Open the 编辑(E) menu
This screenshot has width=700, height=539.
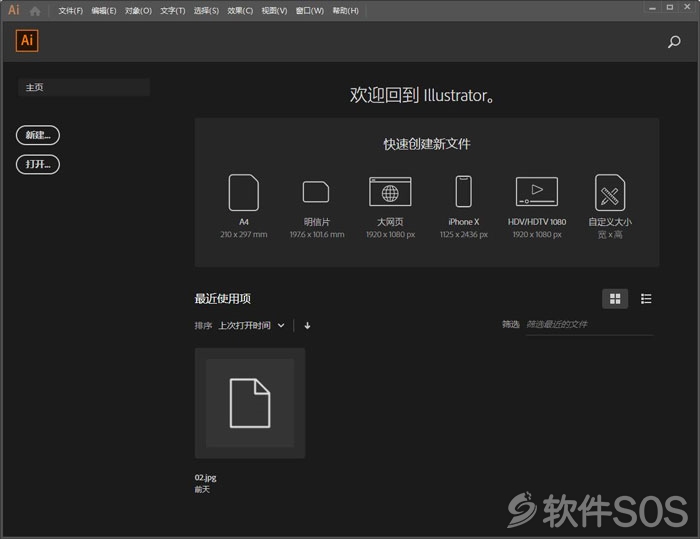(x=104, y=11)
